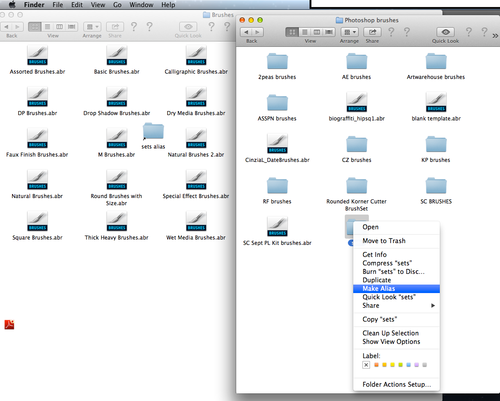Select the AE brushes folder
This screenshot has height=401, width=500.
tap(357, 61)
